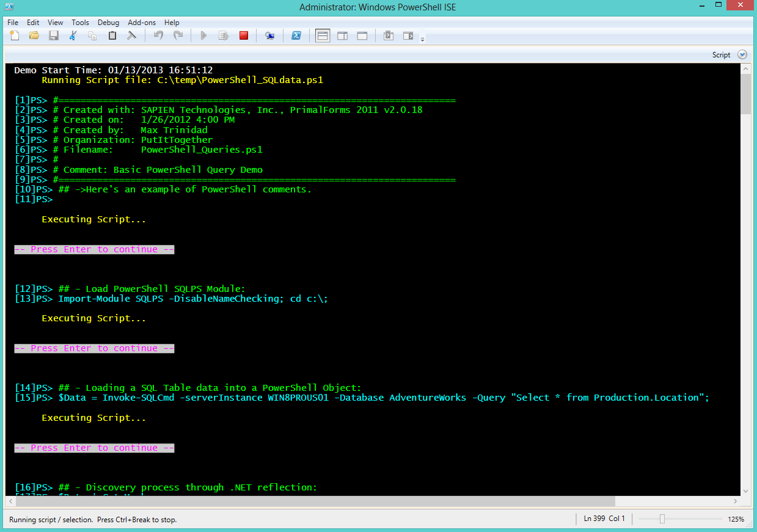Save the script with the floppy disk icon
Screen dimensions: 757x532
pos(54,35)
